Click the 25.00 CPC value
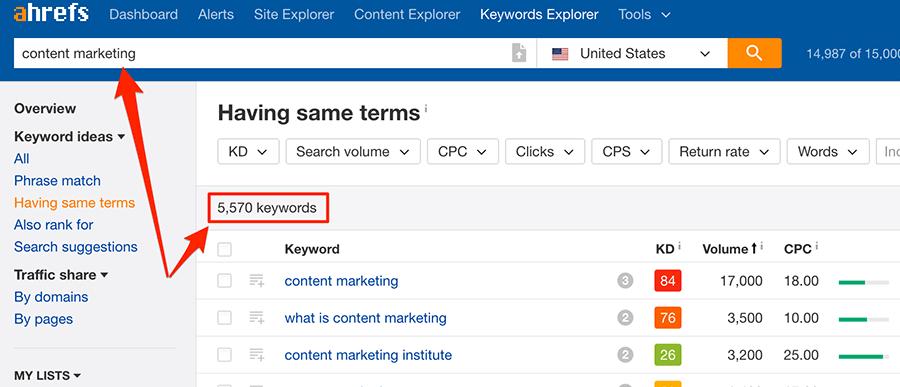 pyautogui.click(x=801, y=355)
